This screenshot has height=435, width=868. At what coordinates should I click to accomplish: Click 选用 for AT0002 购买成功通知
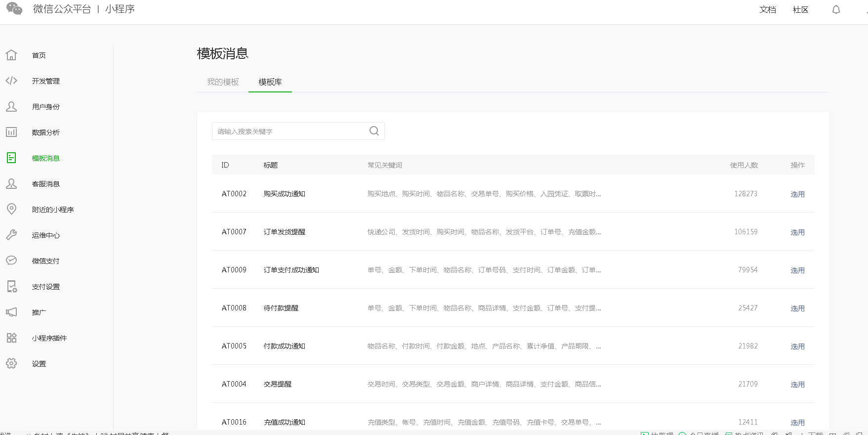797,194
